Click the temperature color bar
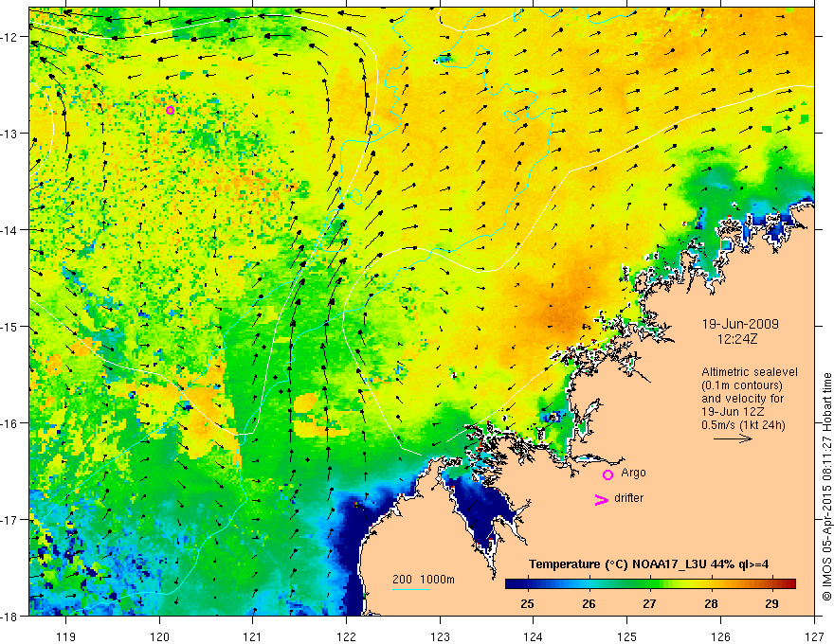The width and height of the screenshot is (834, 644). [x=650, y=583]
